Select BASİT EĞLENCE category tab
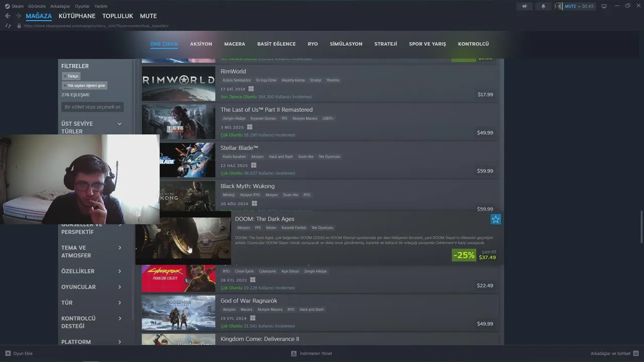644x362 pixels. (x=276, y=44)
